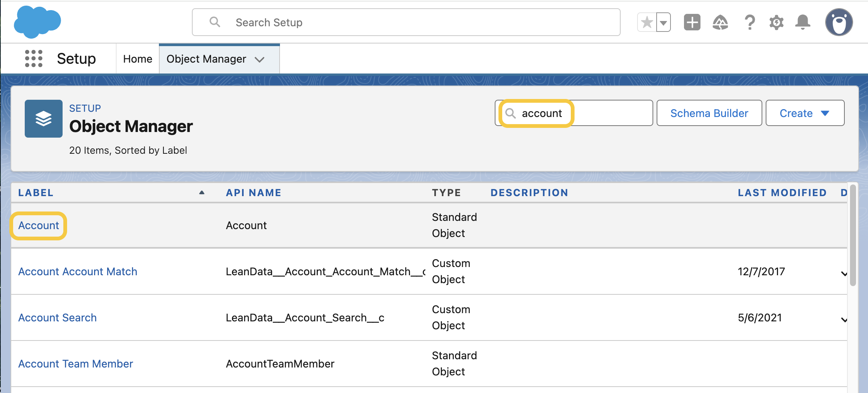Open the App Launcher grid icon
Screen dimensions: 868x393
pos(33,58)
